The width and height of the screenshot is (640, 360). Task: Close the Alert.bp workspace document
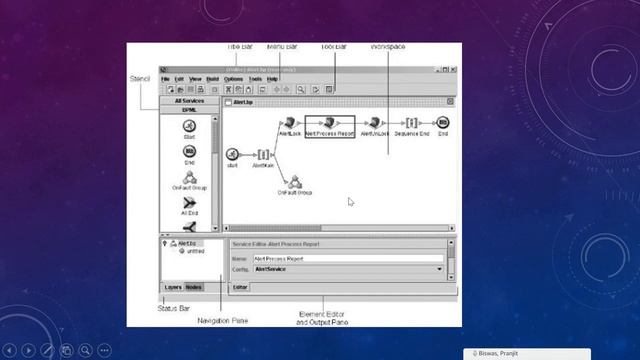(x=450, y=101)
